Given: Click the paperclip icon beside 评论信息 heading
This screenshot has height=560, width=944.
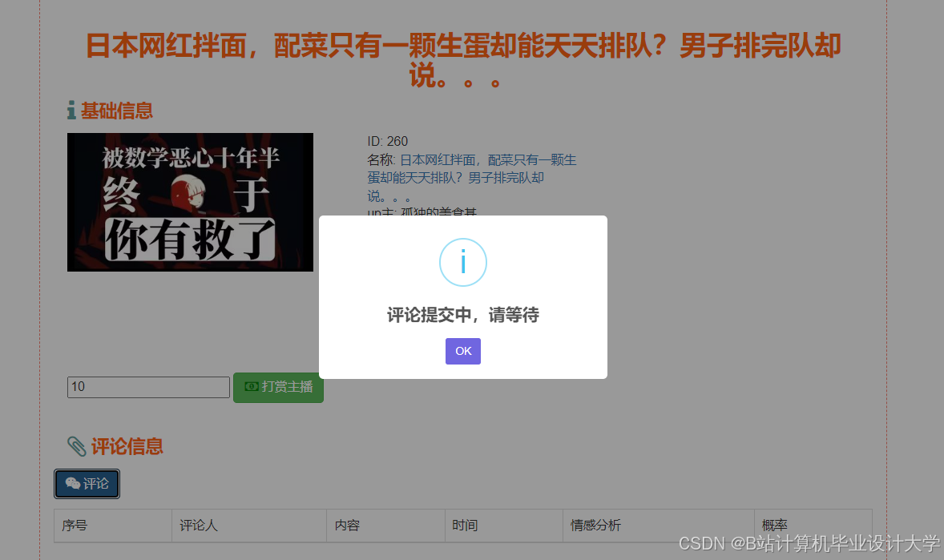Looking at the screenshot, I should [x=76, y=446].
